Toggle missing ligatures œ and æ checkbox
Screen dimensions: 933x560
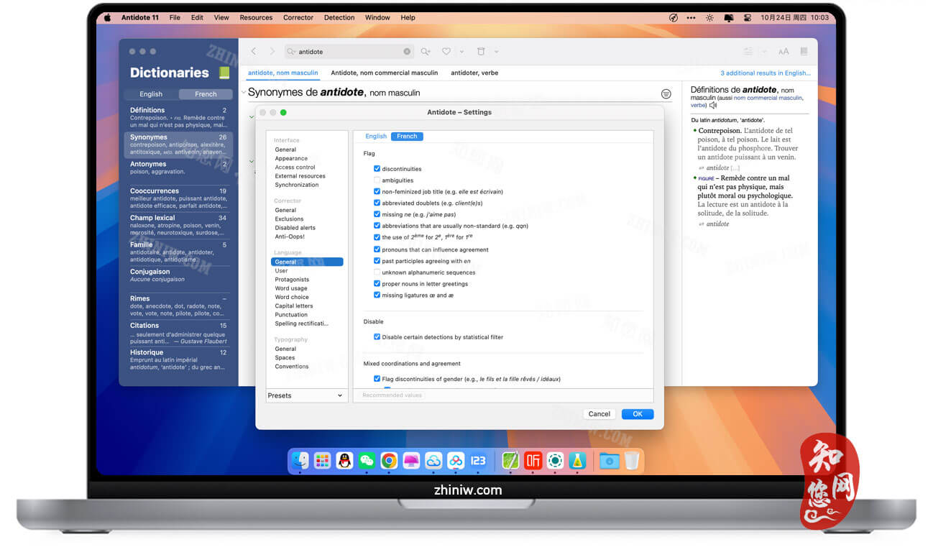click(x=377, y=295)
